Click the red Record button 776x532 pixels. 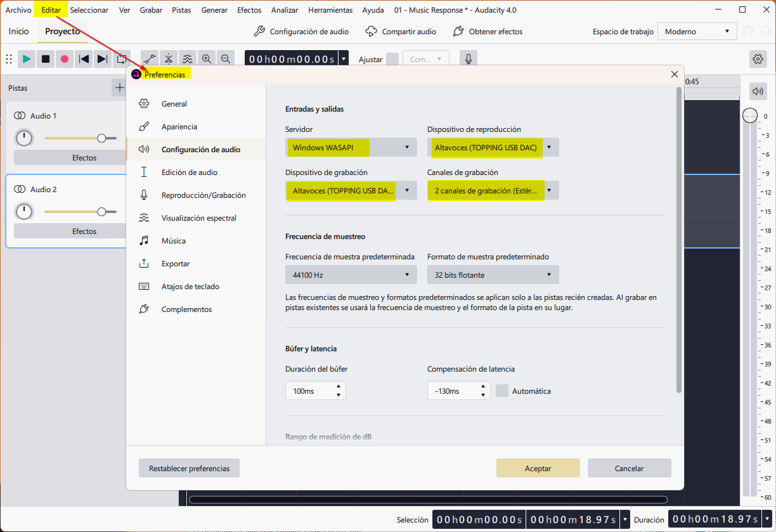coord(64,59)
